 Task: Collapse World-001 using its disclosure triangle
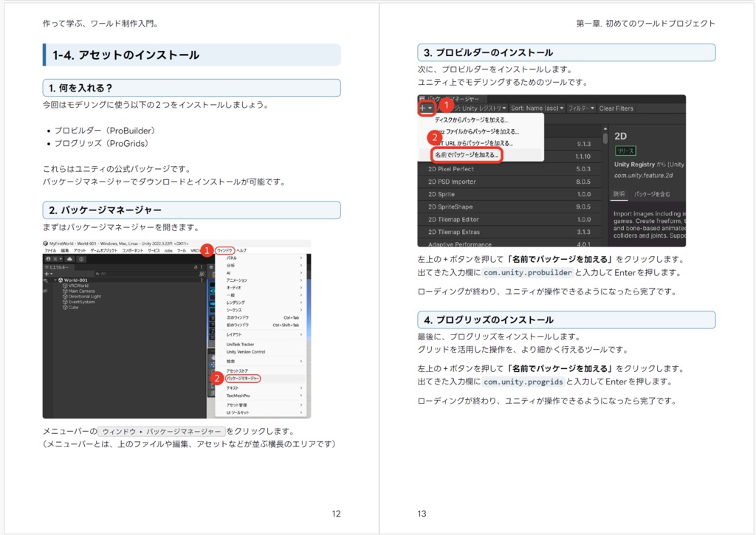click(x=55, y=280)
